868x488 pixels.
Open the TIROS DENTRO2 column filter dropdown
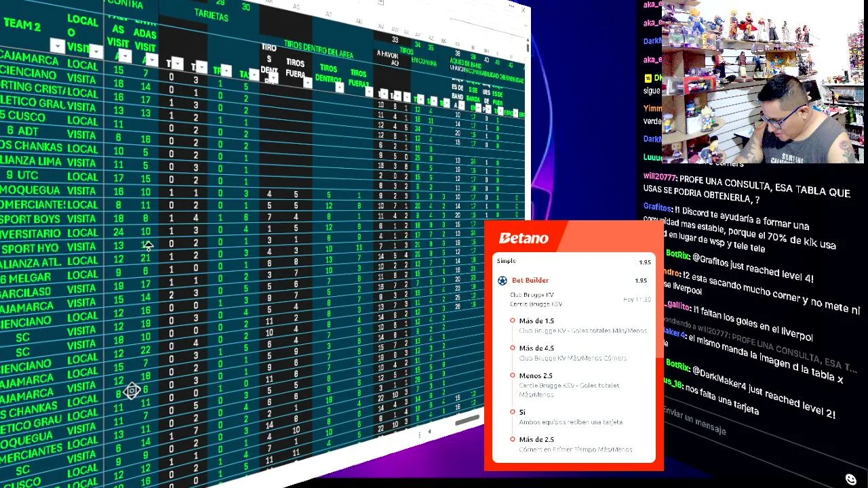(339, 87)
